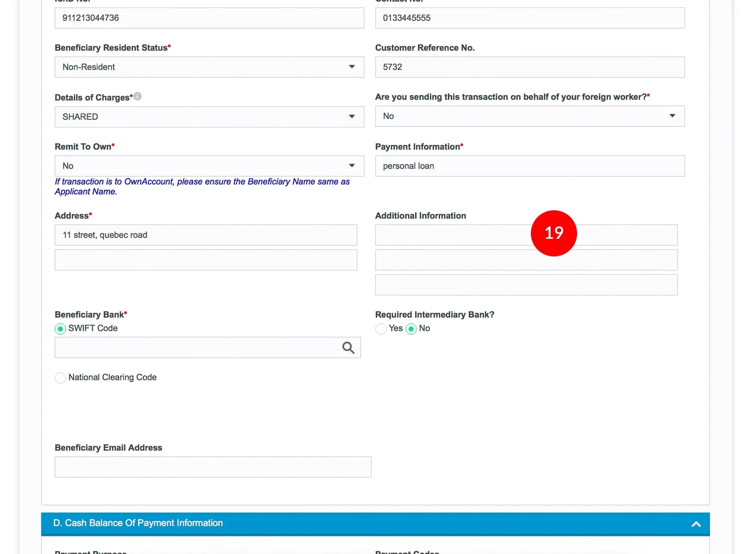This screenshot has height=554, width=756.
Task: Focus the Beneficiary Email Address field
Action: pyautogui.click(x=213, y=467)
